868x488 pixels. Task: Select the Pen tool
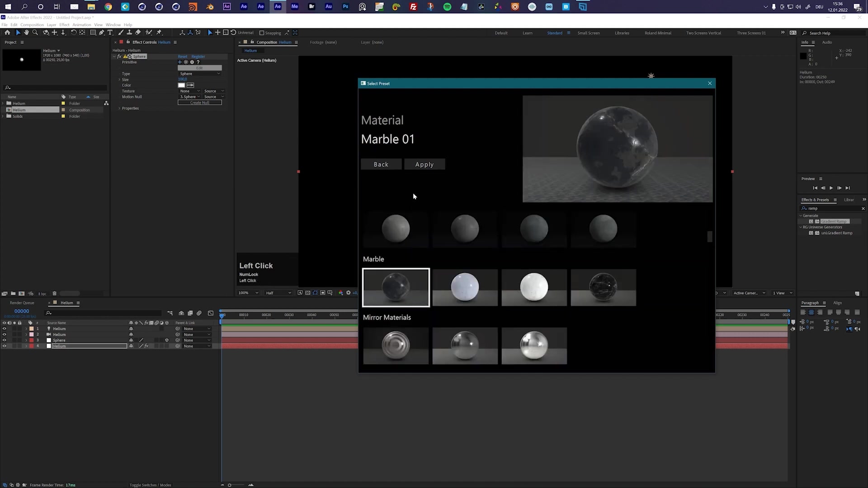(101, 33)
